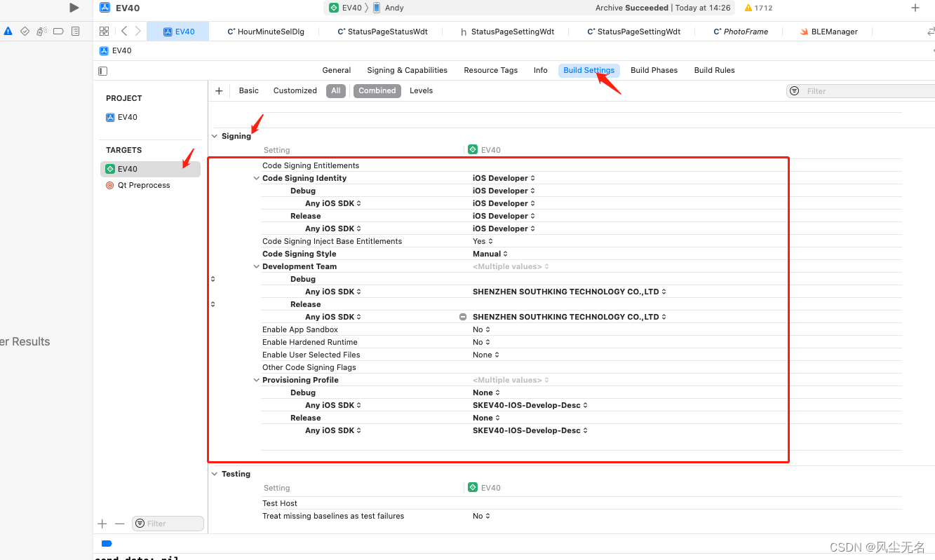Open the General tab

pyautogui.click(x=337, y=70)
